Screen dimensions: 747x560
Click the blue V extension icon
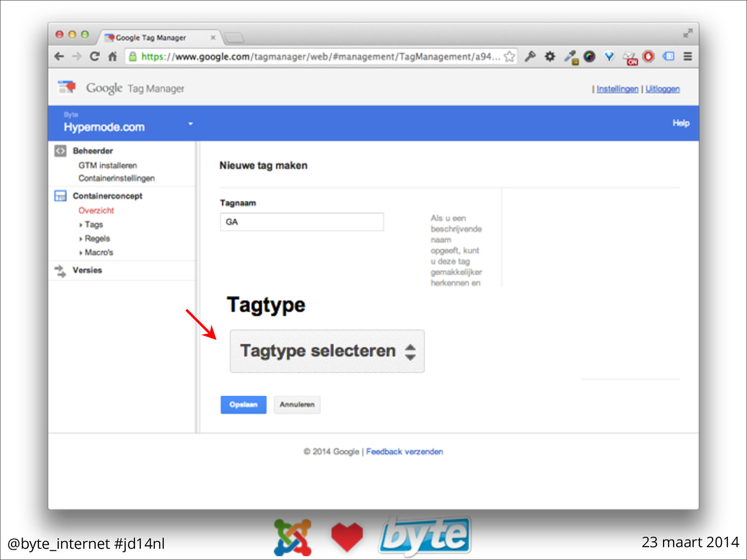coord(609,56)
